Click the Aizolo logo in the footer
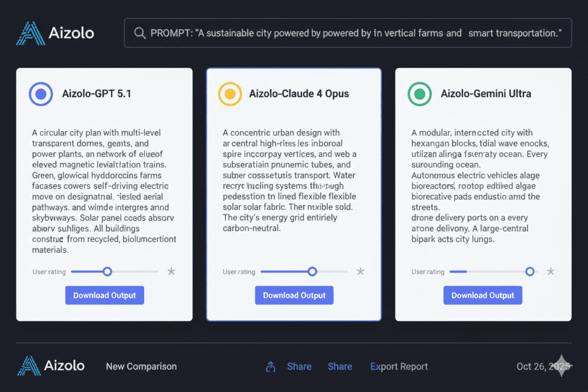 tap(51, 366)
